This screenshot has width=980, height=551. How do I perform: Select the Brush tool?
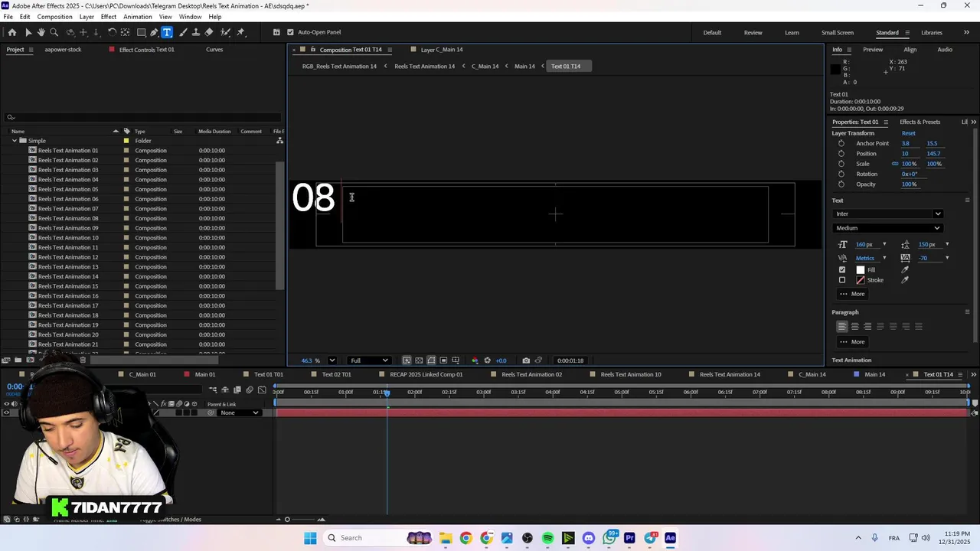coord(183,32)
